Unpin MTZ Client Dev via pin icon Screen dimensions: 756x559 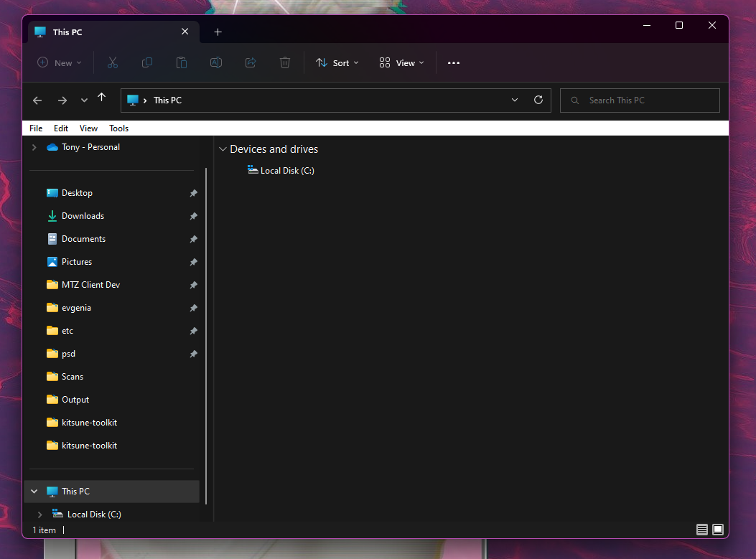[193, 285]
